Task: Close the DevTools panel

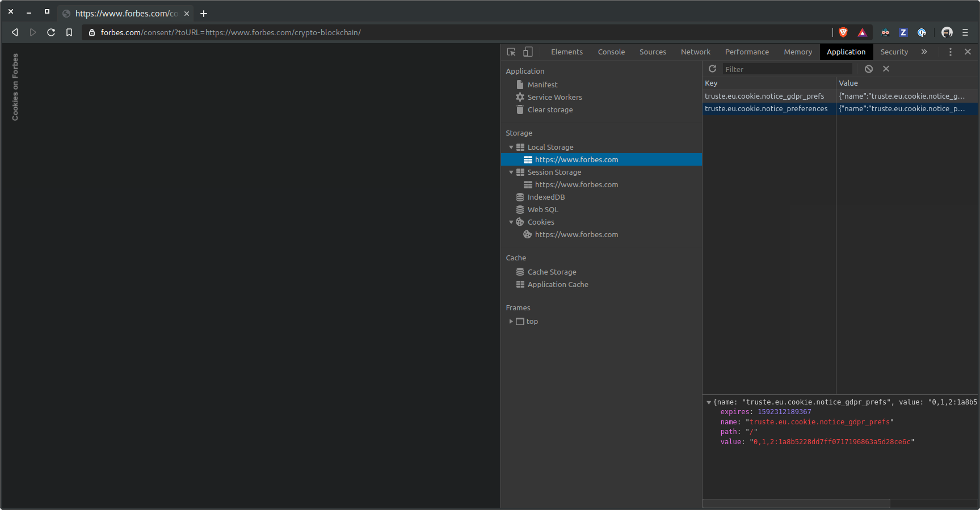Action: click(x=968, y=52)
